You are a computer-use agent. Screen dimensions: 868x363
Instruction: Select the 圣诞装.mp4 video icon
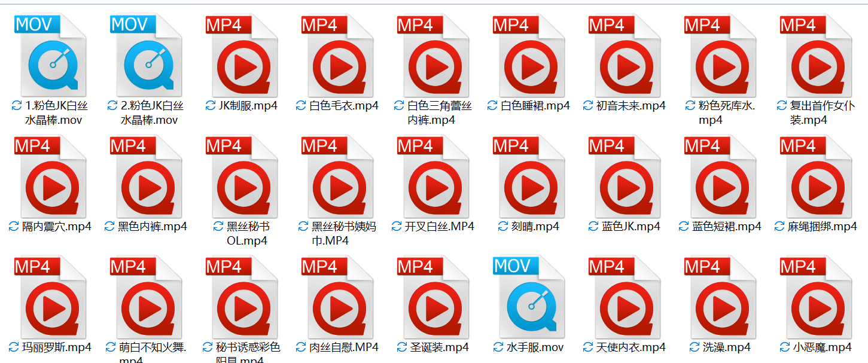point(433,297)
